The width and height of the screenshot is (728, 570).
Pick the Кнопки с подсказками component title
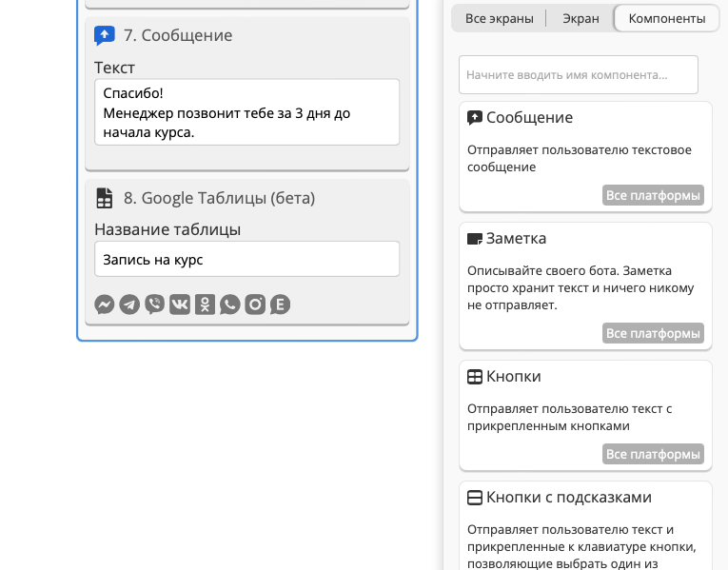click(x=569, y=498)
